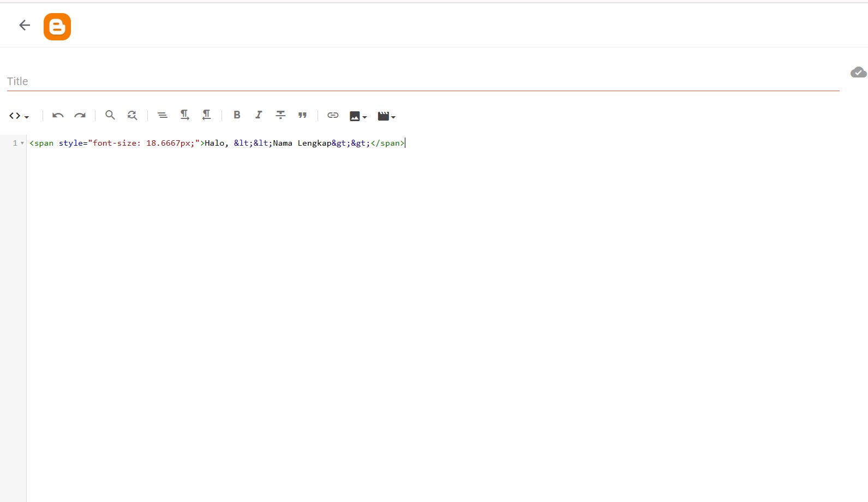Viewport: 868px width, 502px height.
Task: Apply strikethrough formatting
Action: pyautogui.click(x=280, y=115)
